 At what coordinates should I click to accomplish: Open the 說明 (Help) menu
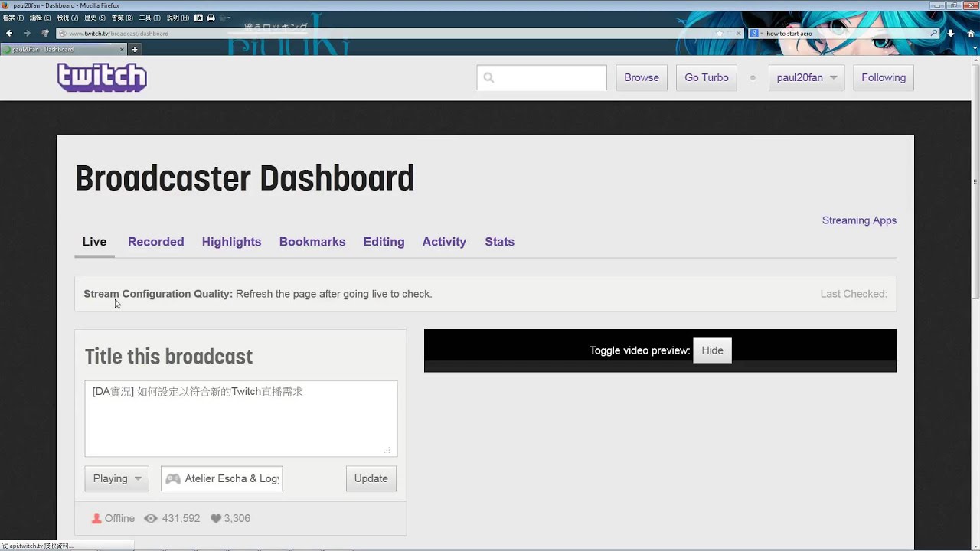pyautogui.click(x=178, y=18)
